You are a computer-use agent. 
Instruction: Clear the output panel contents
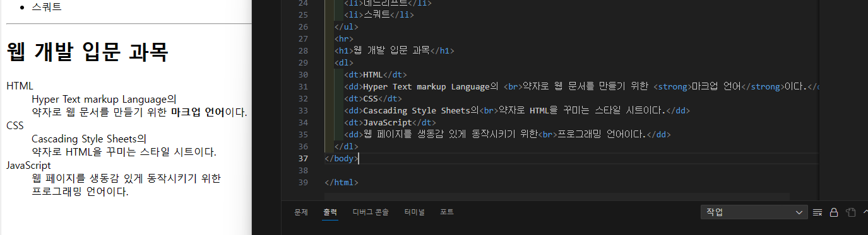(x=817, y=212)
